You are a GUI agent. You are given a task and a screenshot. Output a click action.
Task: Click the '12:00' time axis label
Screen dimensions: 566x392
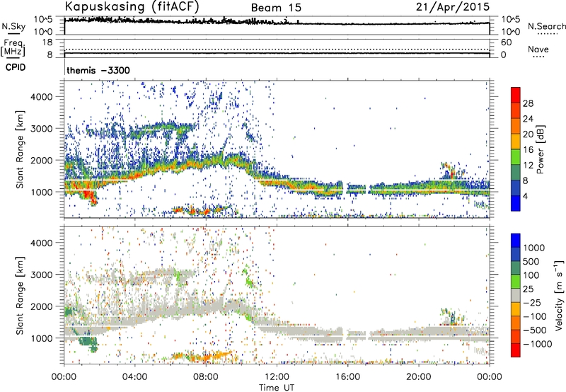[277, 377]
